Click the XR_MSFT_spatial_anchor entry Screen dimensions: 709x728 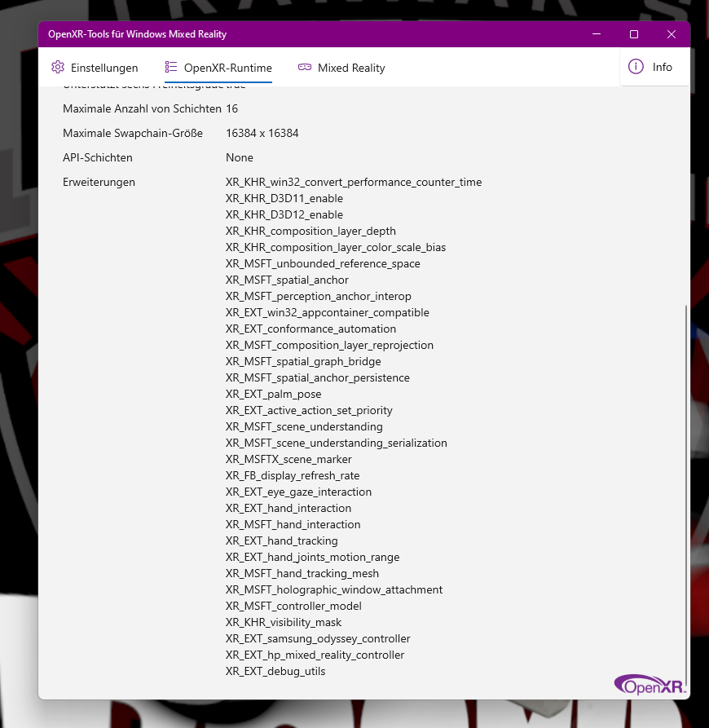coord(287,280)
